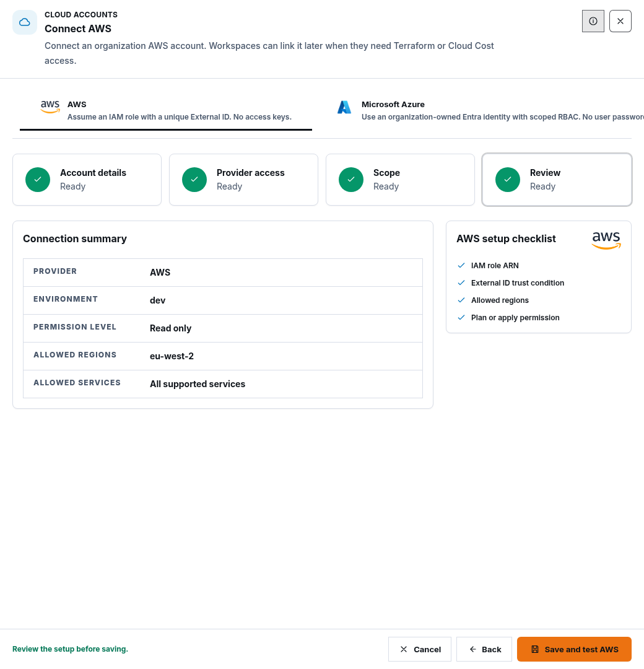Click the 'All supported services' value

pyautogui.click(x=198, y=384)
